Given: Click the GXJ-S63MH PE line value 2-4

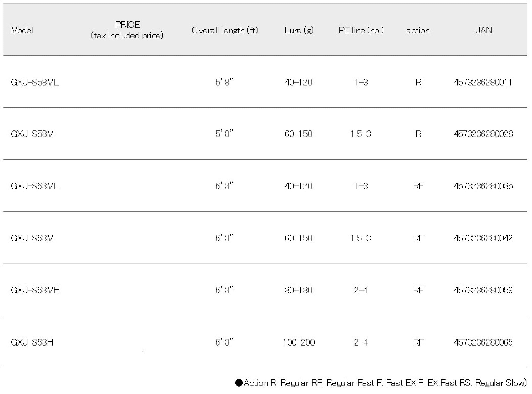Looking at the screenshot, I should [x=361, y=290].
